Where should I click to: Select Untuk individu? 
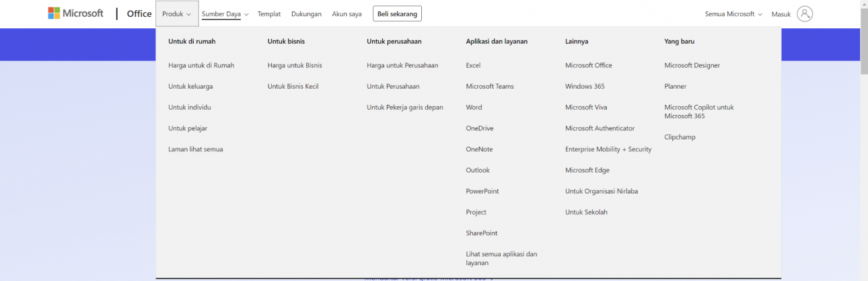[190, 107]
